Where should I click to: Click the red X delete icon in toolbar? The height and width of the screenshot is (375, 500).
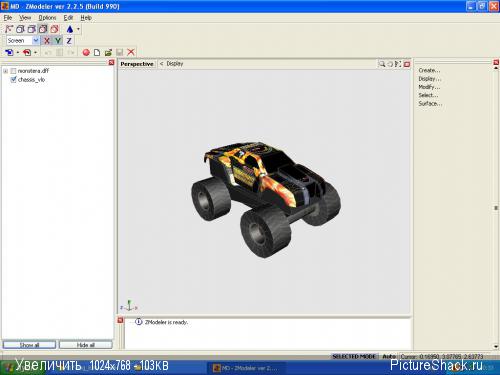[x=131, y=52]
